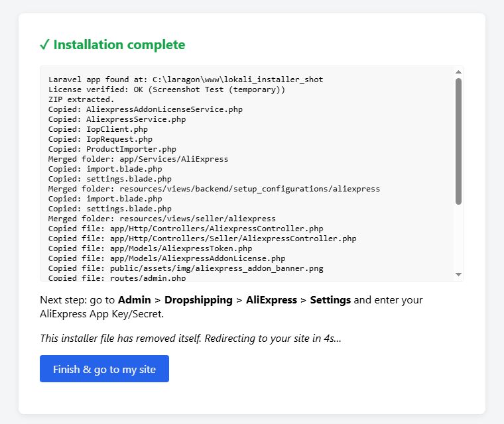
Task: Click the Installation complete heading
Action: coord(113,44)
